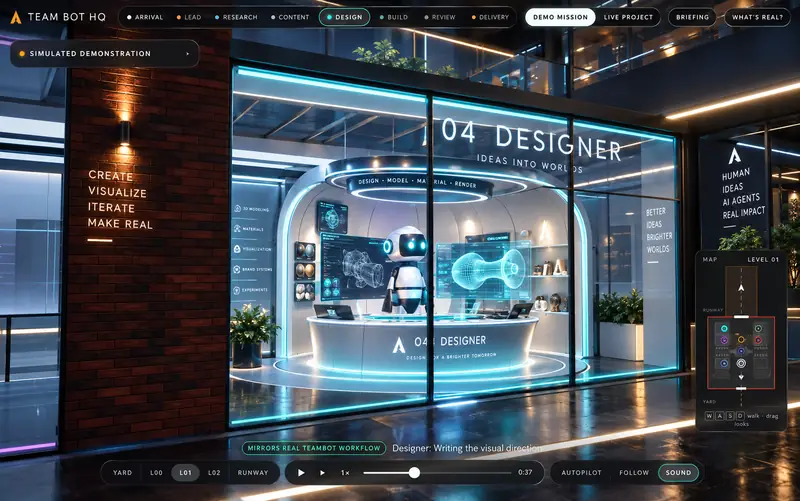Screen dimensions: 800x501
Task: Select the red marker on the minimap
Action: 758,340
